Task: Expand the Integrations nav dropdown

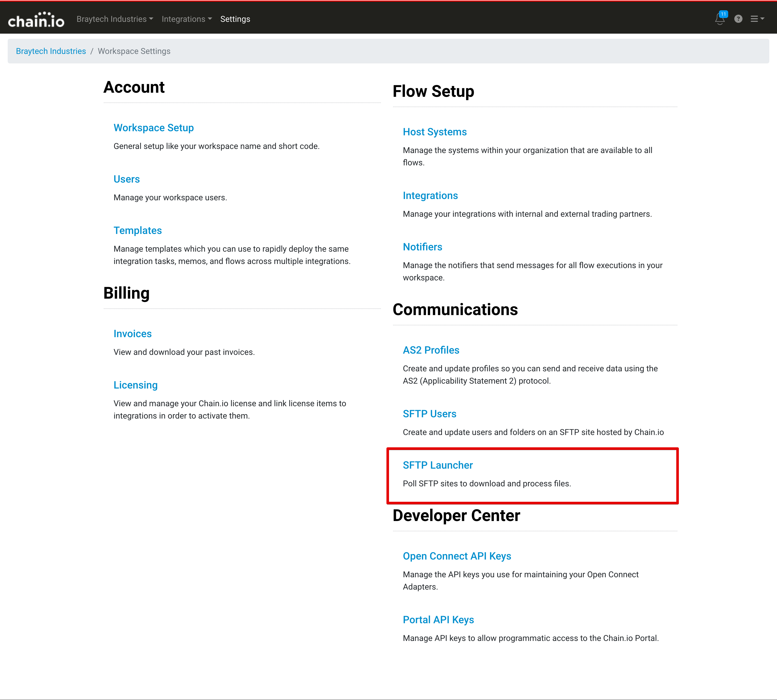Action: point(187,19)
